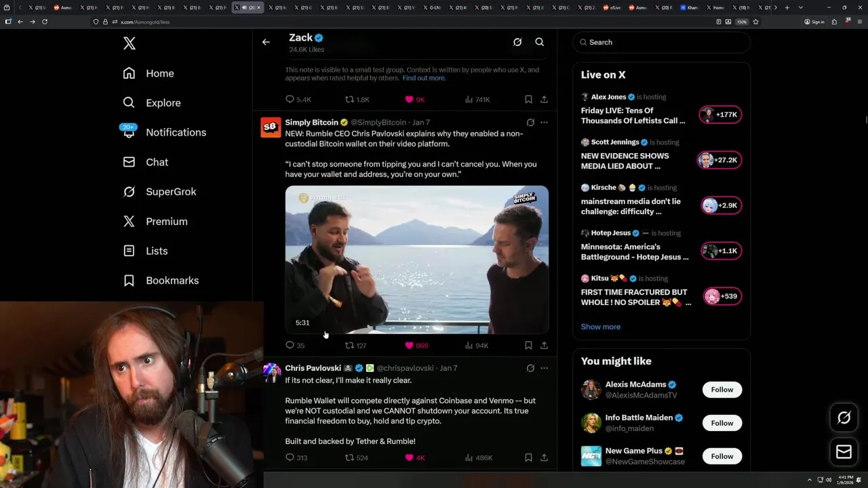Open a new browser tab

787,7
